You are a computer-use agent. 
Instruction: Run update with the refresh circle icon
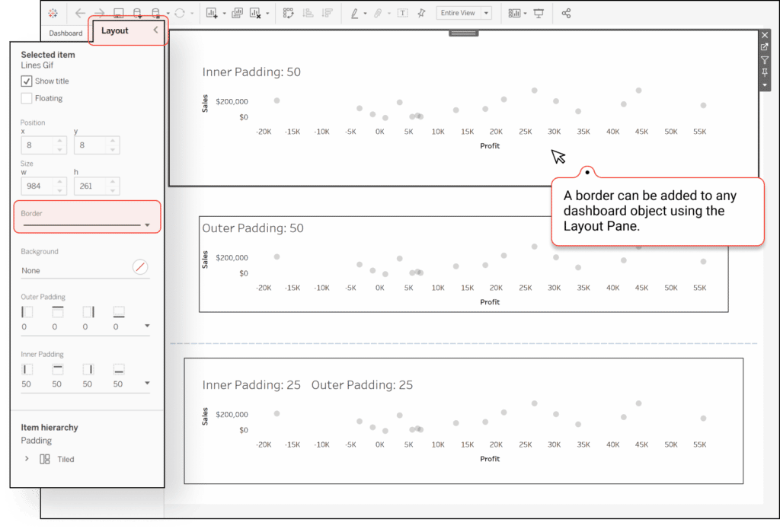180,14
